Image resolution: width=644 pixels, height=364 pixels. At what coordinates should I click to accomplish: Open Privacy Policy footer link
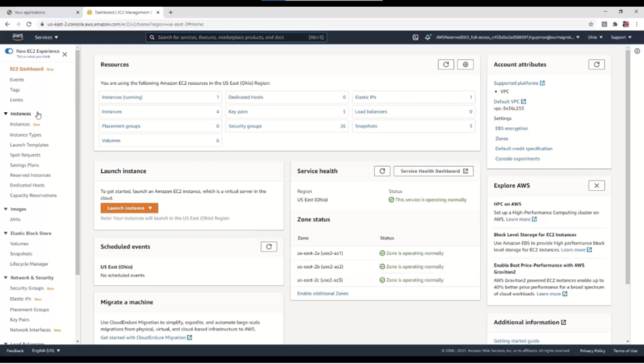point(592,351)
